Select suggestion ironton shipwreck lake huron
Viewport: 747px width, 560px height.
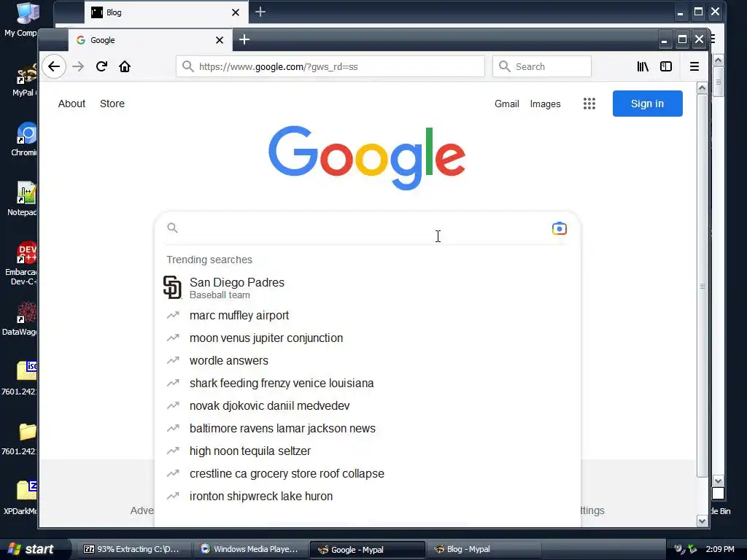(366, 496)
